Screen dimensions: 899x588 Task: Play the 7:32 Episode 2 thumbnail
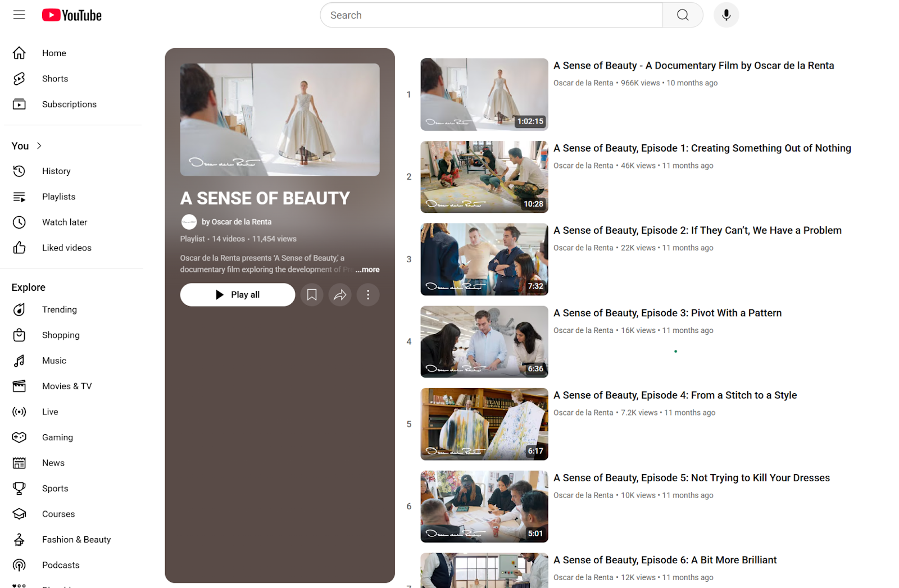point(484,259)
